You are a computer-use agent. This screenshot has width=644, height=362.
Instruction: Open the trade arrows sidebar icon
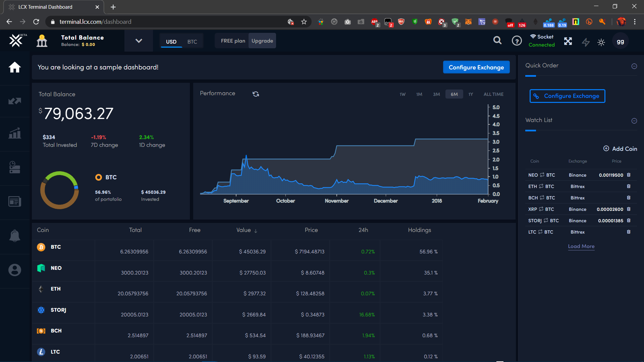(15, 101)
